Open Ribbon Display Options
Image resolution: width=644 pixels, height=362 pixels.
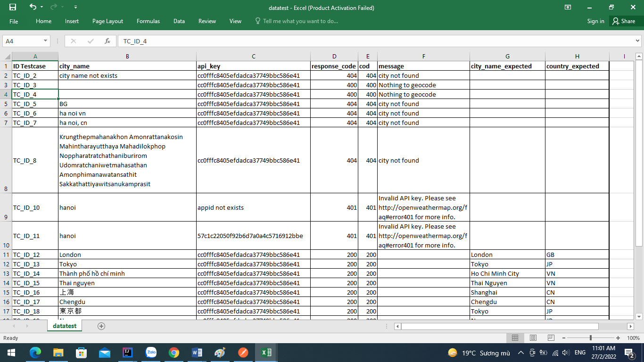tap(568, 7)
